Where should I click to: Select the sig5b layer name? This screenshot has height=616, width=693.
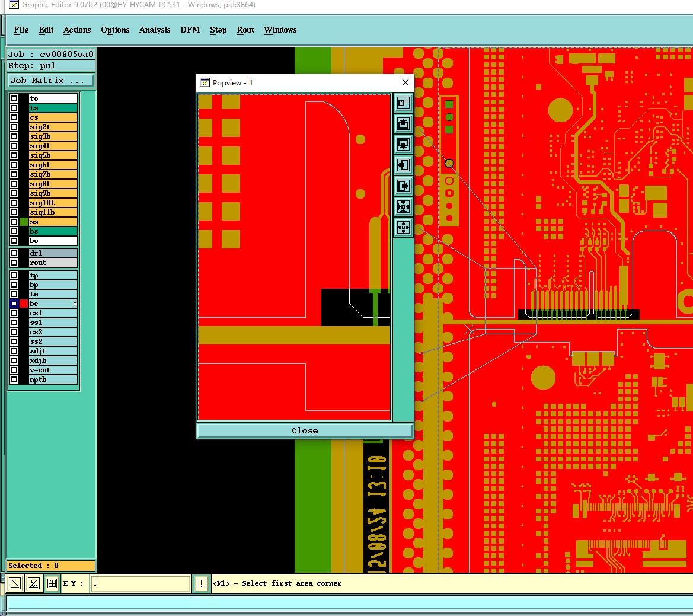tap(53, 155)
